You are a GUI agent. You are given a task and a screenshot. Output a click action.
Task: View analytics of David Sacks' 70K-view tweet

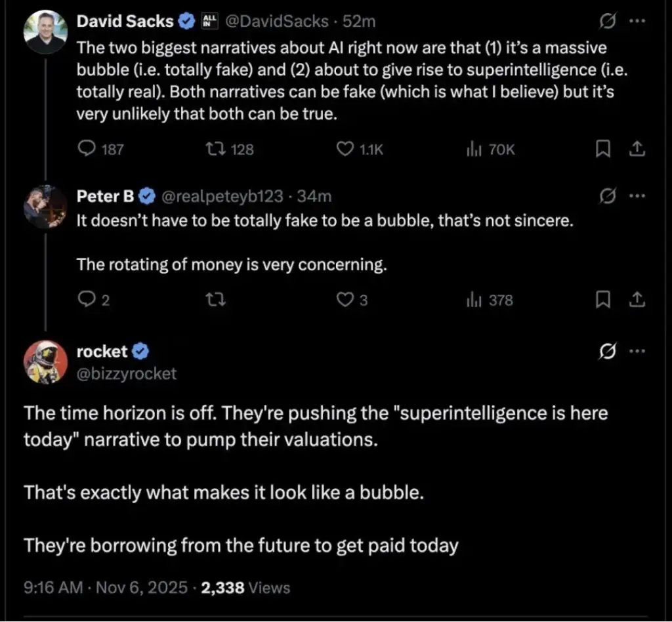pos(474,150)
